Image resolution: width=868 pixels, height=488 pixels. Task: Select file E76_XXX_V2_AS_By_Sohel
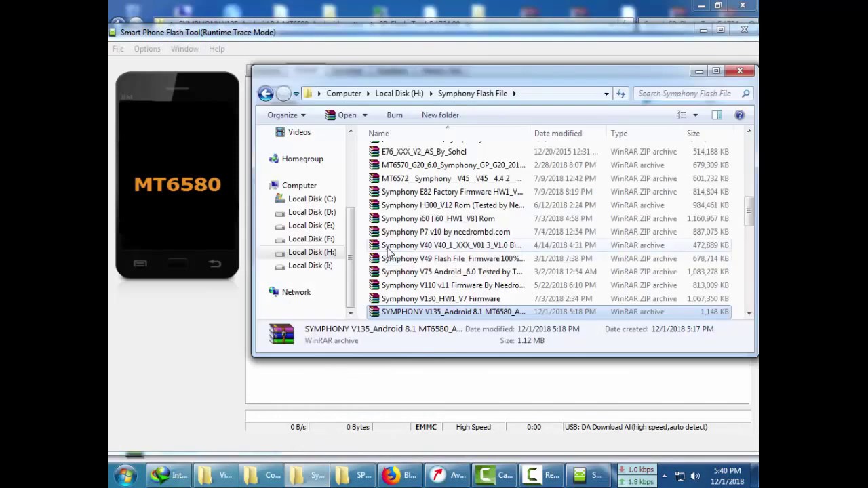(x=549, y=152)
